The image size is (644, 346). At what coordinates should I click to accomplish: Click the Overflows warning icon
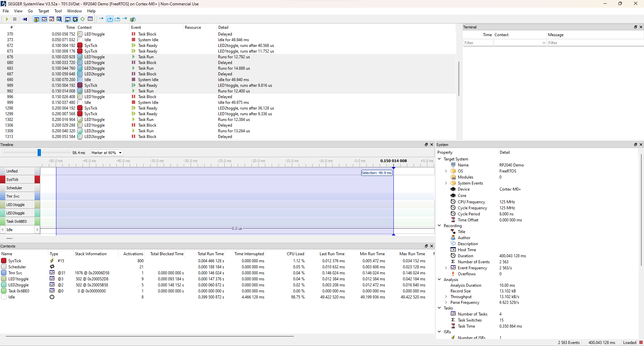pyautogui.click(x=453, y=274)
